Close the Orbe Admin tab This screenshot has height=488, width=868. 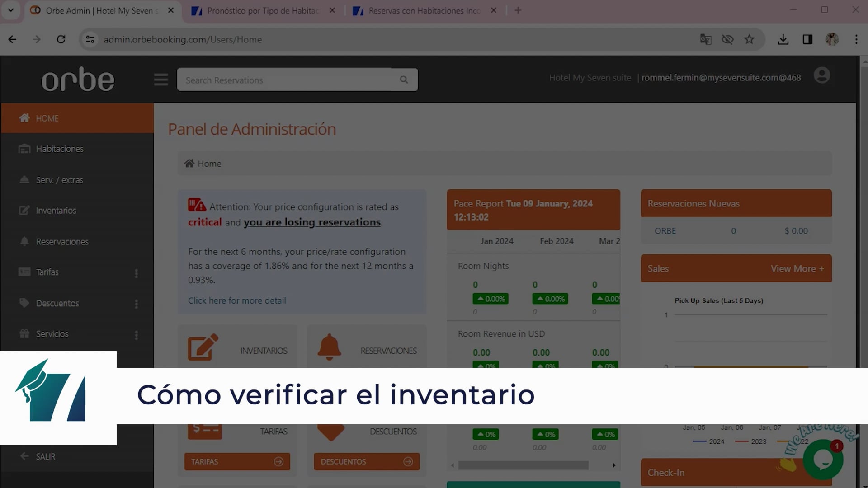(171, 10)
